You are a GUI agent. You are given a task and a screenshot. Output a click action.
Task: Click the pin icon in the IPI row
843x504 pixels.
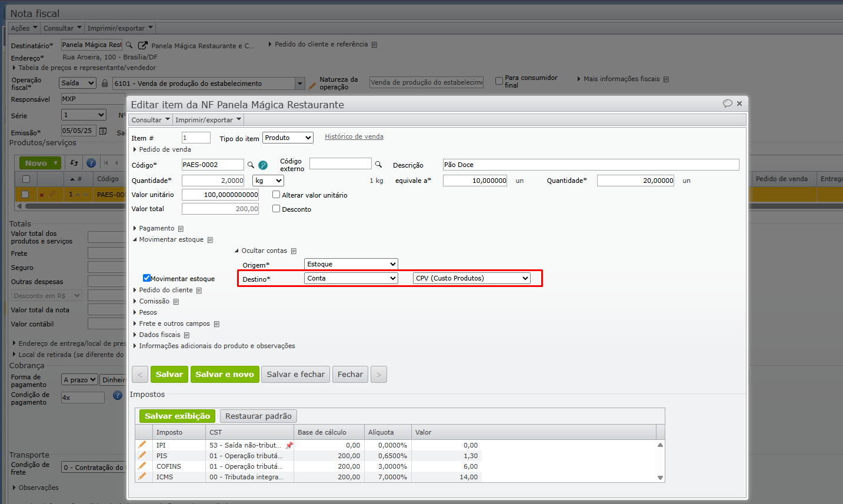[289, 445]
